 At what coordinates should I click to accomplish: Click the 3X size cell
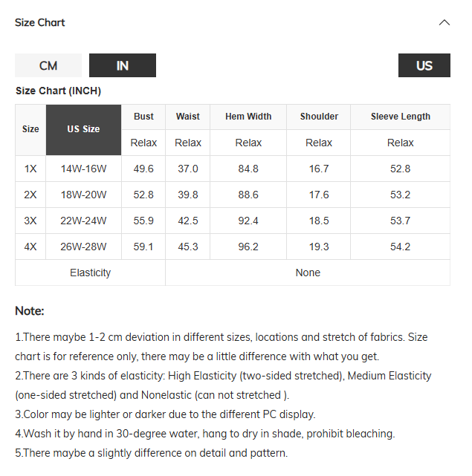pyautogui.click(x=30, y=221)
